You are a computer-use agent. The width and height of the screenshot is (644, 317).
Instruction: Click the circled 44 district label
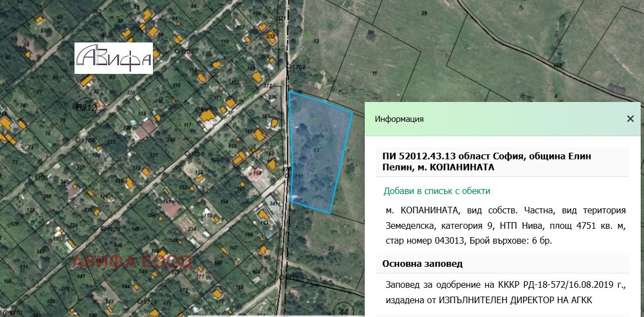pos(344,311)
